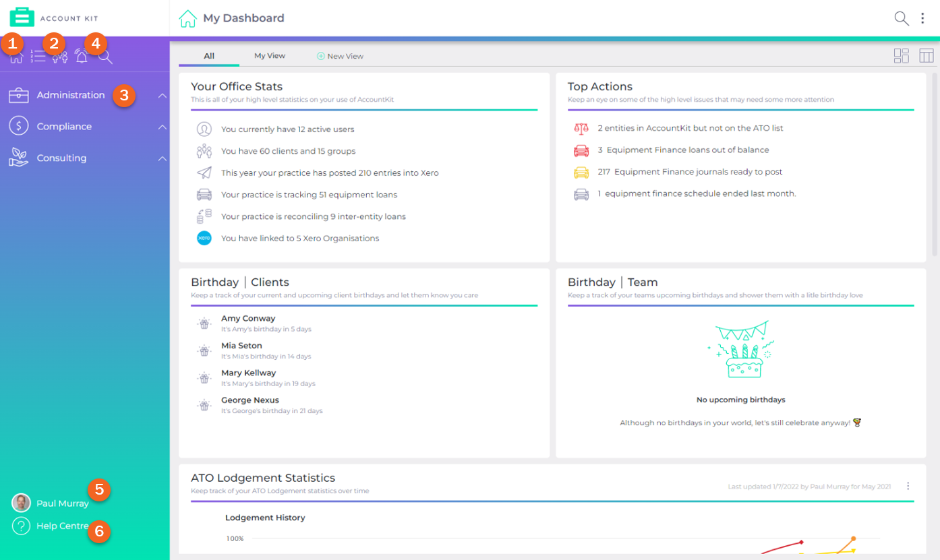Click Paul Murray's avatar photo
This screenshot has width=940, height=560.
[x=21, y=503]
